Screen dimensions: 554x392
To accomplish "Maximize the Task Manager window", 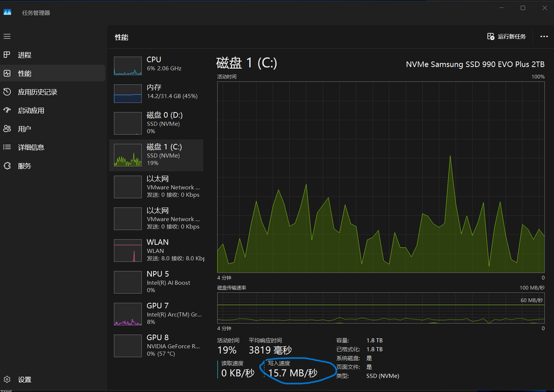I will coord(523,8).
